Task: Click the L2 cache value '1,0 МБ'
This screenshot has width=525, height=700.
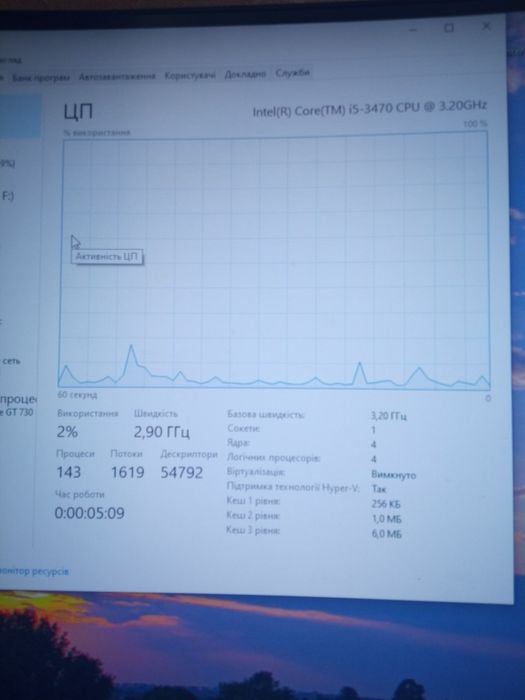Action: coord(387,519)
